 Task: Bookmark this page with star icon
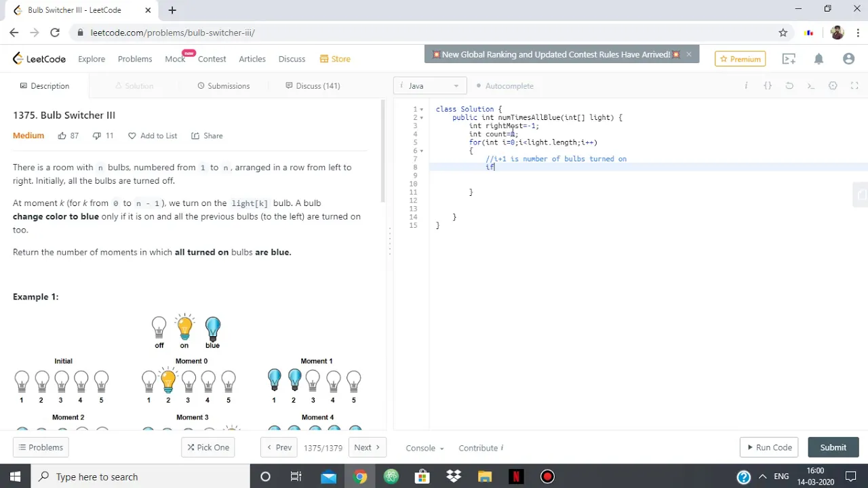[x=783, y=33]
